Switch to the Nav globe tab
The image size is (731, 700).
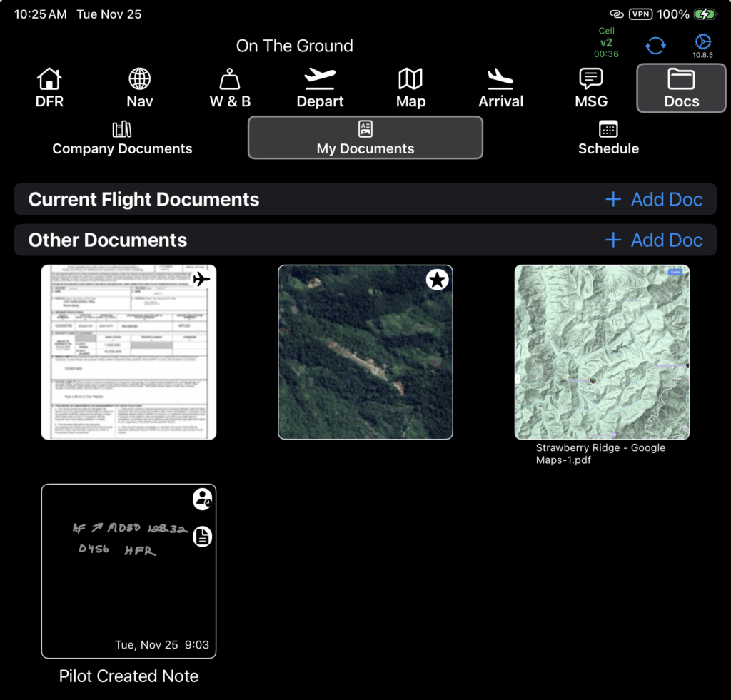(x=140, y=88)
